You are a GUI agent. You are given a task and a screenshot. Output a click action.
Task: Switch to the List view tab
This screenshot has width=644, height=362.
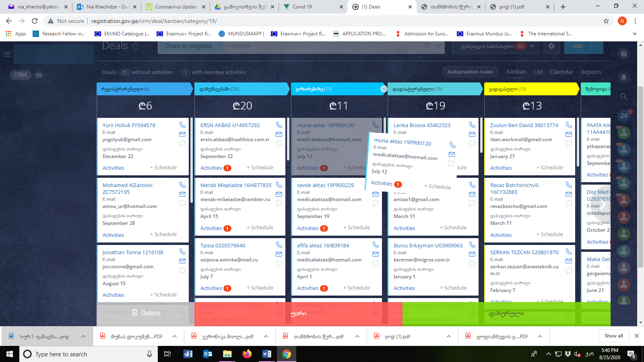click(x=538, y=72)
